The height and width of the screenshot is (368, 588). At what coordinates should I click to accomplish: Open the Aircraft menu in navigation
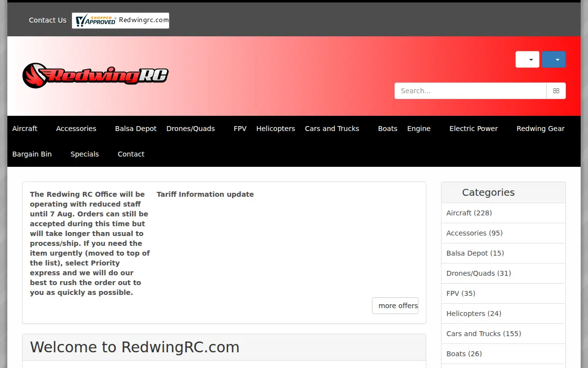click(x=25, y=129)
